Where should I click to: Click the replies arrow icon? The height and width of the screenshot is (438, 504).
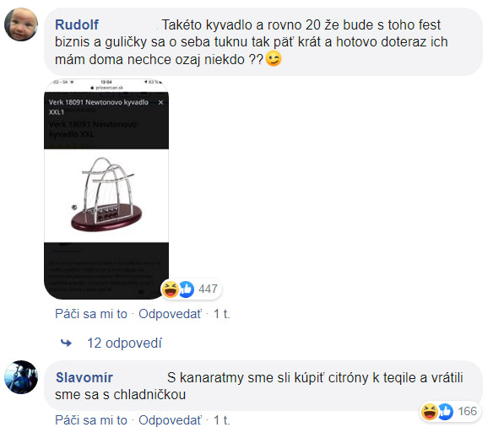tap(66, 343)
